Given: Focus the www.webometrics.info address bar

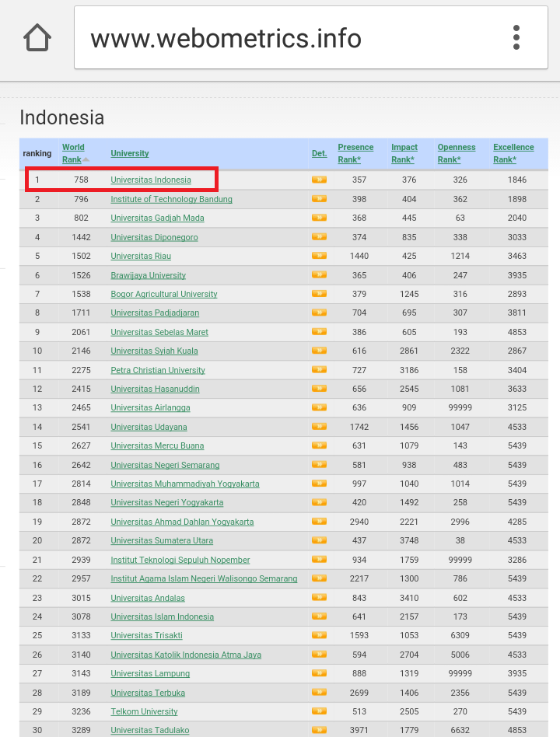Looking at the screenshot, I should click(311, 37).
